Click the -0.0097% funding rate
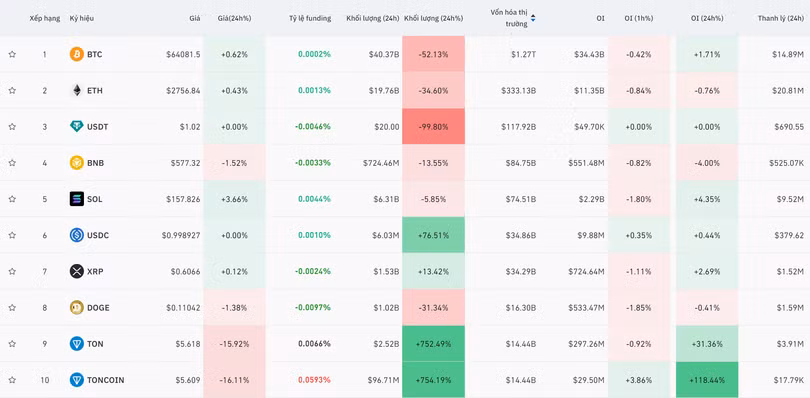Image resolution: width=810 pixels, height=398 pixels. click(x=313, y=308)
